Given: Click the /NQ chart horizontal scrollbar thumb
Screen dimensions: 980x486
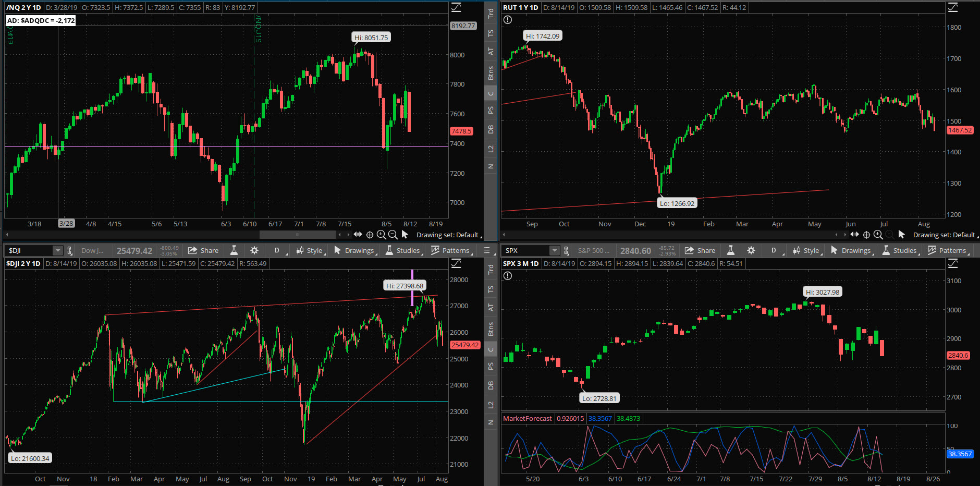Looking at the screenshot, I should click(x=298, y=235).
